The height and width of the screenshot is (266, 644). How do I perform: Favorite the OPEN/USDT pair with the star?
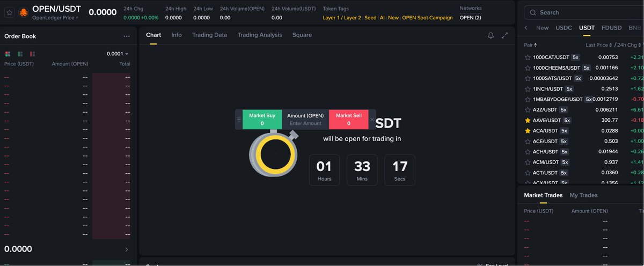[10, 12]
